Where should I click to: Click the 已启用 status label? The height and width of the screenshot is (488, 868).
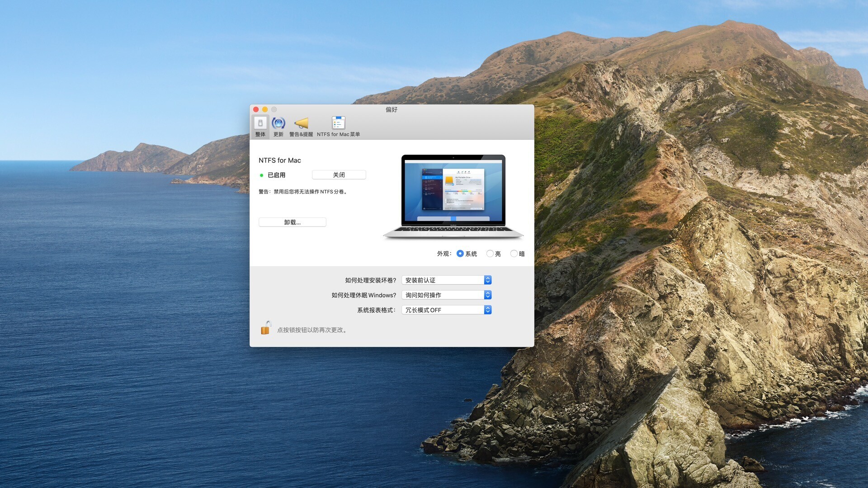tap(276, 175)
